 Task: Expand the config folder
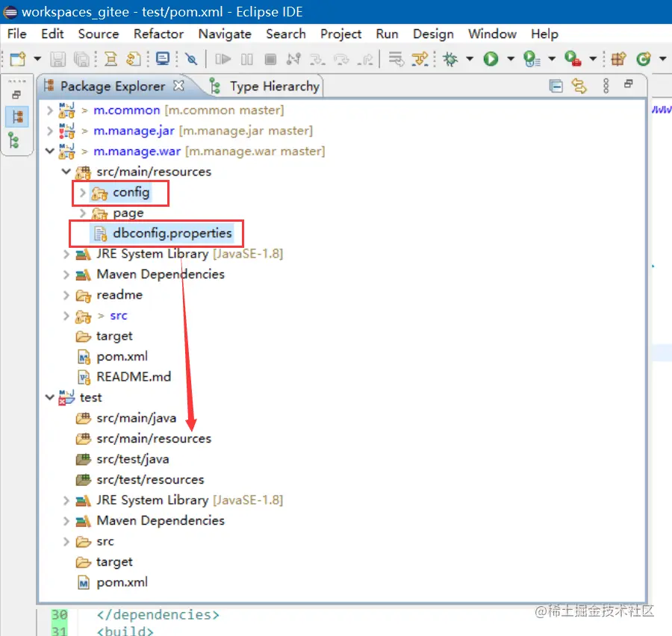[x=83, y=193]
